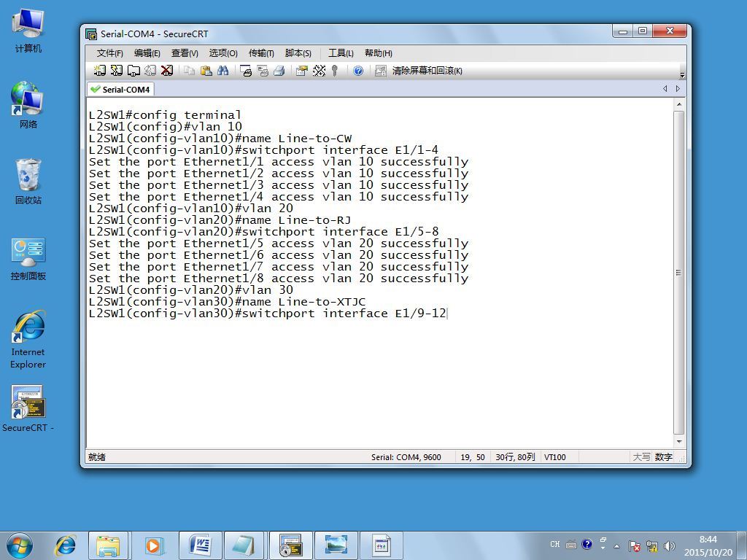Screen dimensions: 747x560
Task: Open the 选项(O) menu
Action: click(x=223, y=53)
